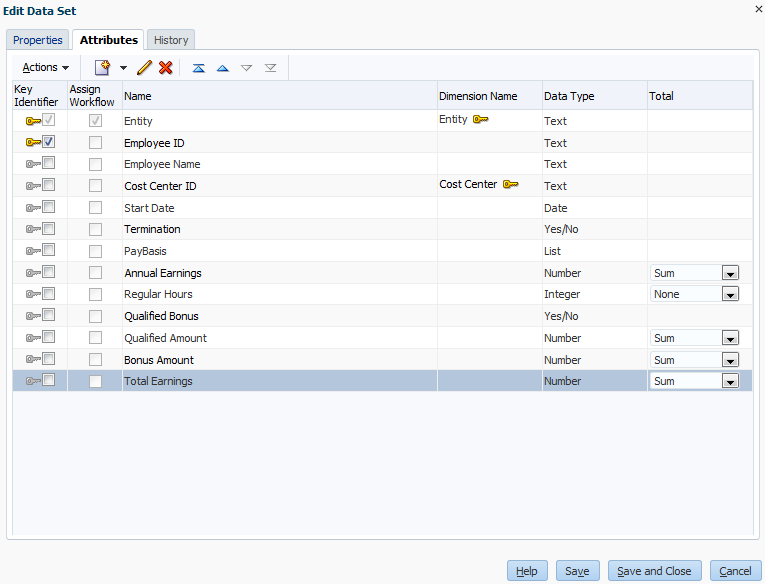Click the Save and Close button

(x=654, y=571)
